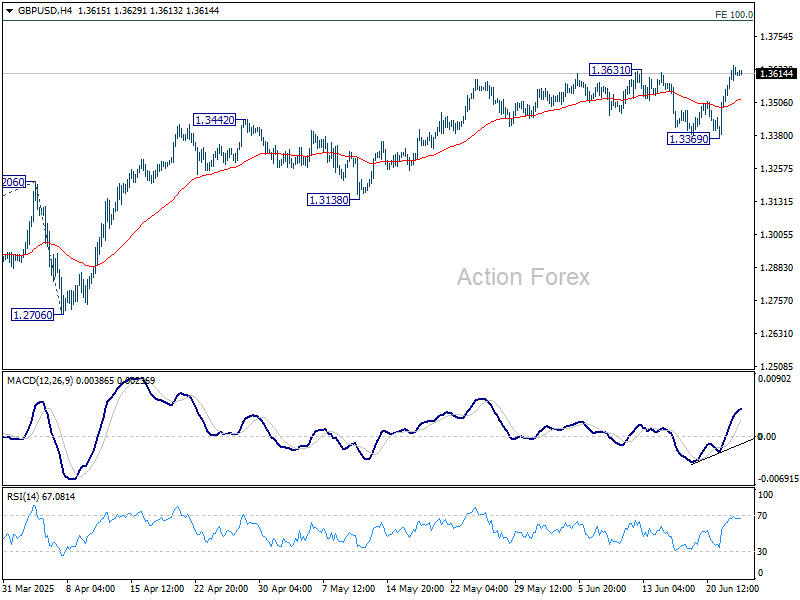
Task: Click the 1.34420 price label
Action: (x=215, y=120)
